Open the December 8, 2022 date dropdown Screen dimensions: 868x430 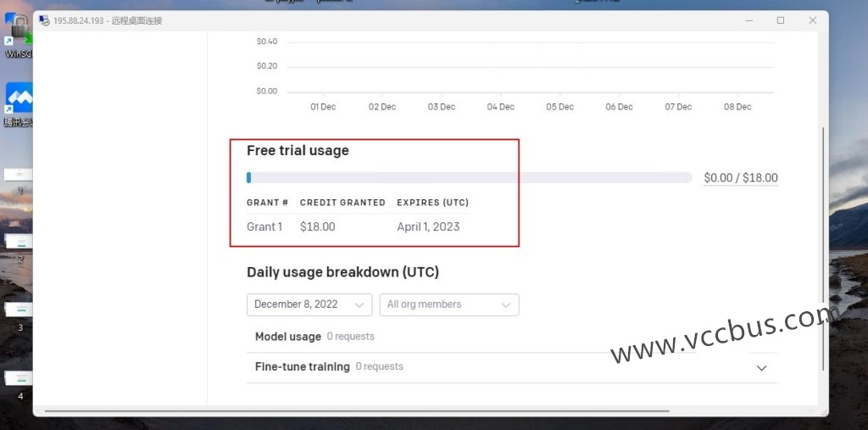coord(309,304)
